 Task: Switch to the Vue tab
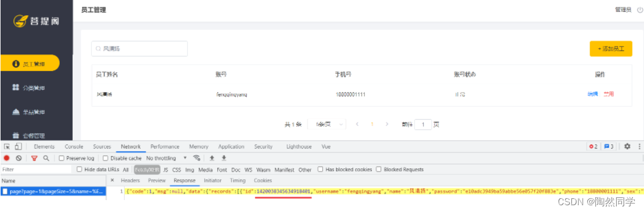point(326,146)
